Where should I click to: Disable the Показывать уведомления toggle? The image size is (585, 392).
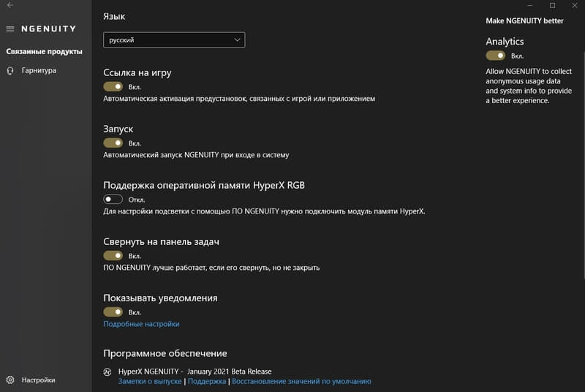pos(113,312)
